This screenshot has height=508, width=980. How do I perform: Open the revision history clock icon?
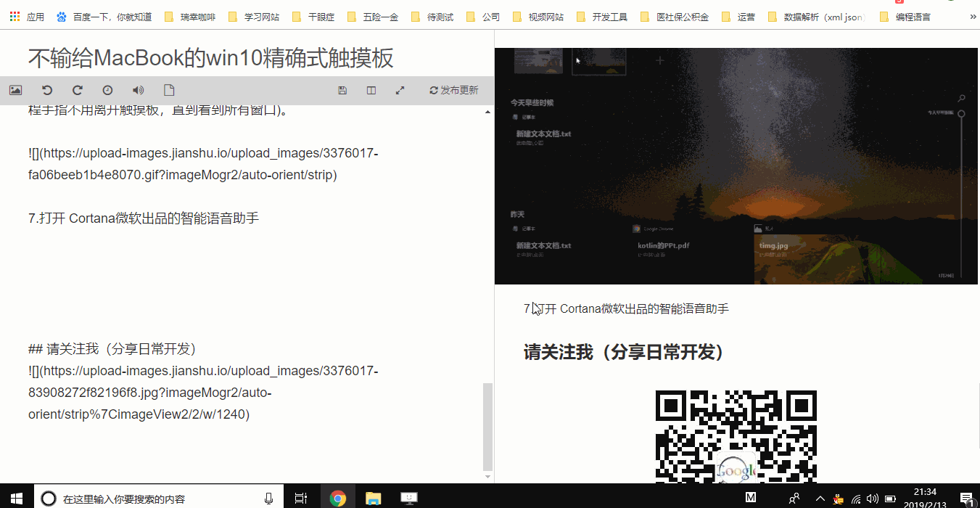coord(107,91)
